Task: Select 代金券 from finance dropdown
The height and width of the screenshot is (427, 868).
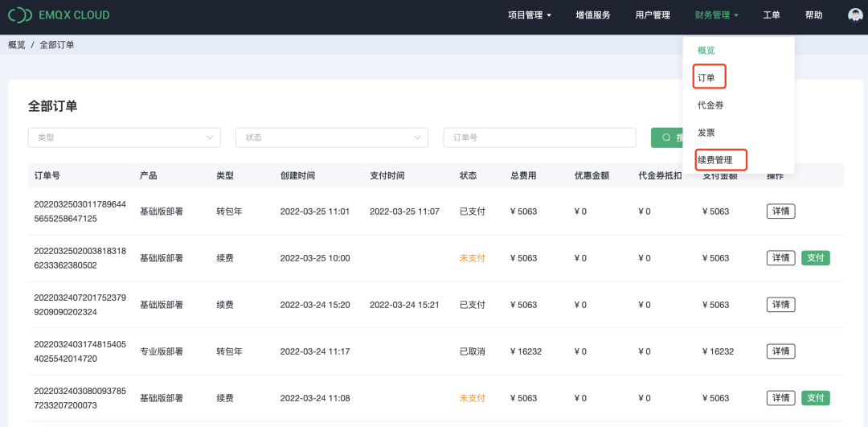Action: pos(710,105)
